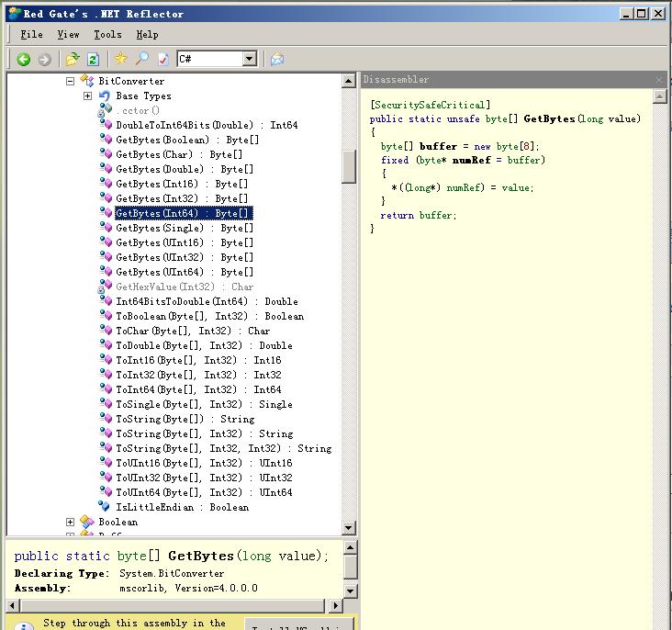Click the BitConverter class icon
This screenshot has height=630, width=672.
point(87,81)
